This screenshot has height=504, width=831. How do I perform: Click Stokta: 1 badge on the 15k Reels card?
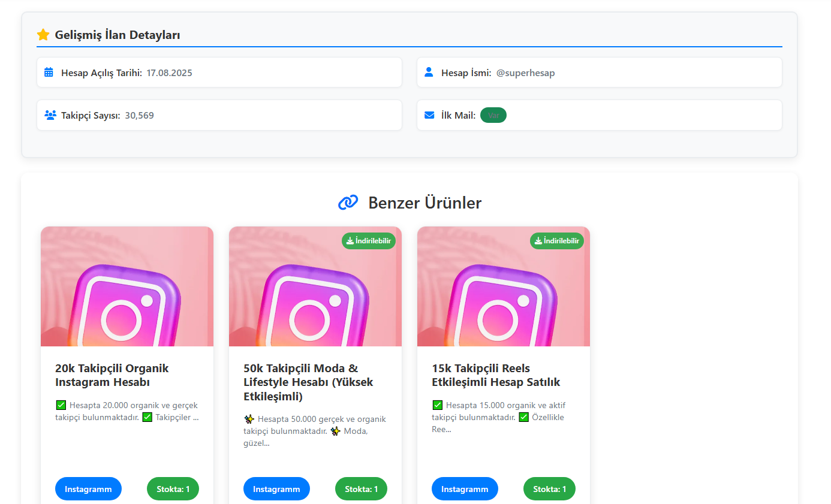point(549,489)
